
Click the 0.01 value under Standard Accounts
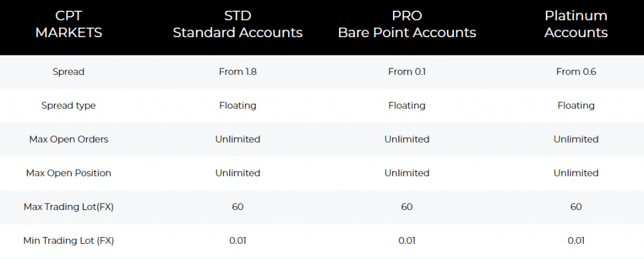(x=238, y=240)
